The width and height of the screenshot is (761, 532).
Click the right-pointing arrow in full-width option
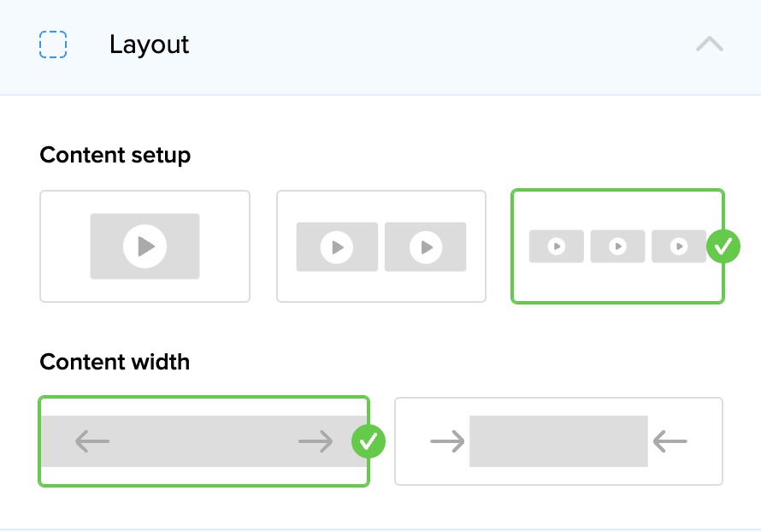click(316, 441)
